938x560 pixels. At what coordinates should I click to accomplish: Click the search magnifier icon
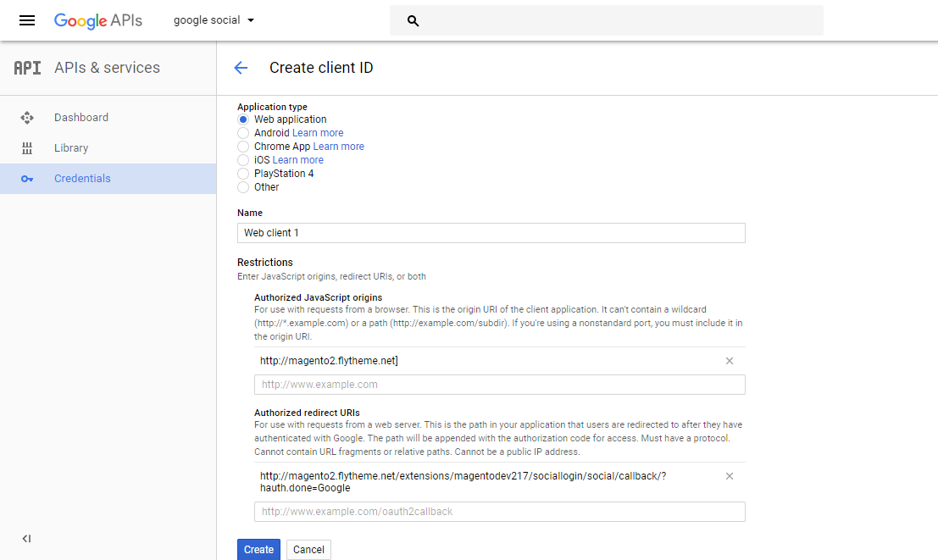[413, 21]
